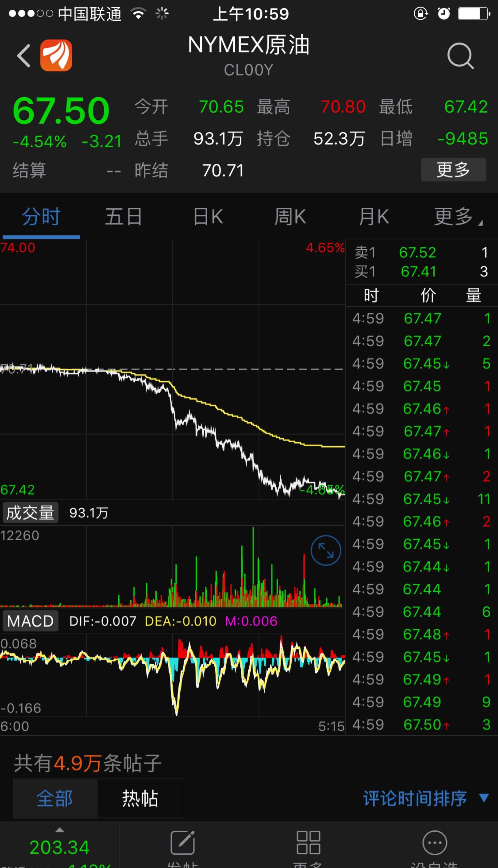Tap the trade row 67.48 volume 1
Image resolution: width=498 pixels, height=868 pixels.
pyautogui.click(x=421, y=634)
